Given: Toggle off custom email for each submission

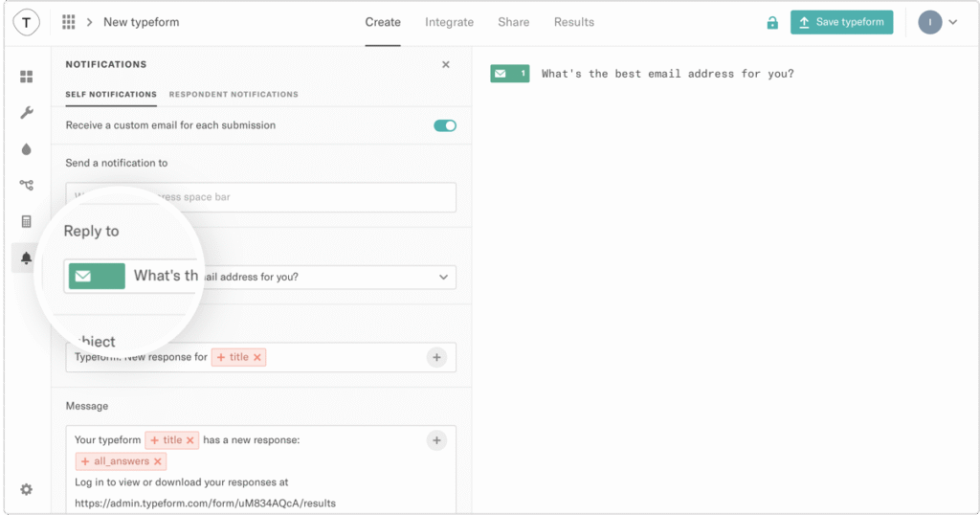Looking at the screenshot, I should pos(445,125).
